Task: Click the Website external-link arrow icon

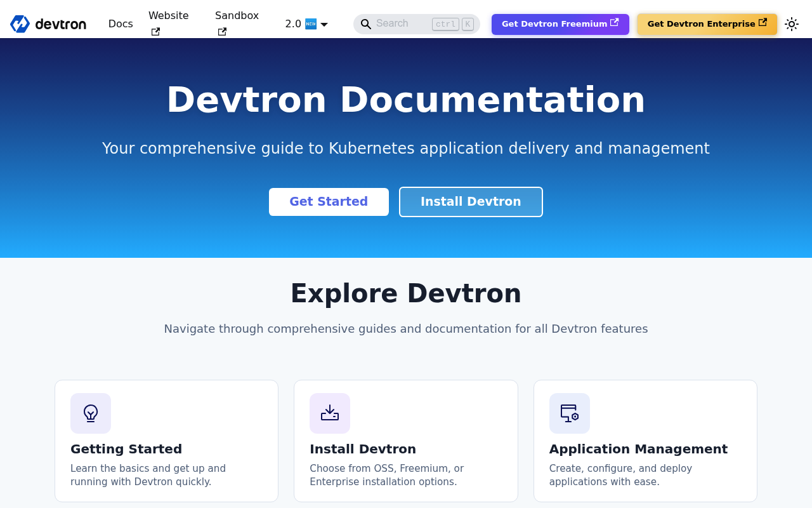Action: point(155,32)
